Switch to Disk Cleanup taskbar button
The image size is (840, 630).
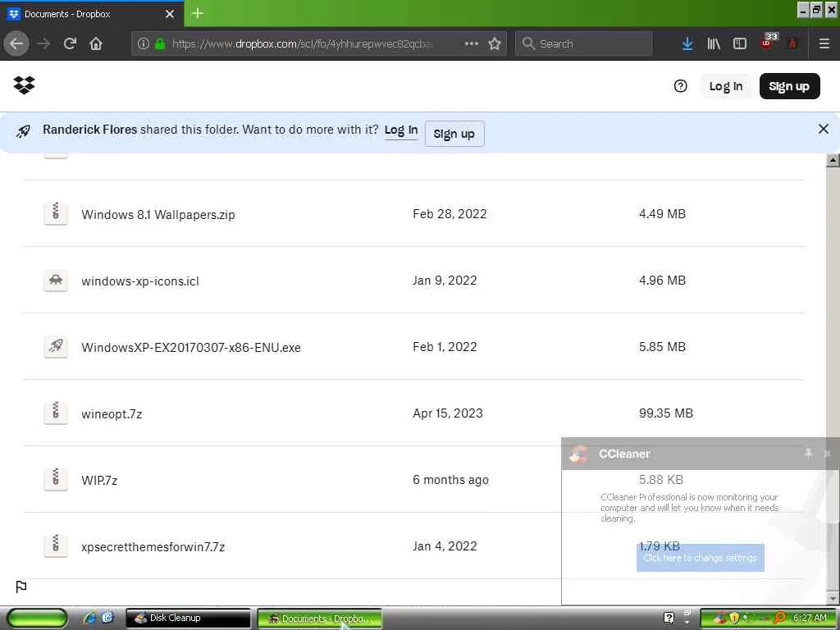[188, 619]
